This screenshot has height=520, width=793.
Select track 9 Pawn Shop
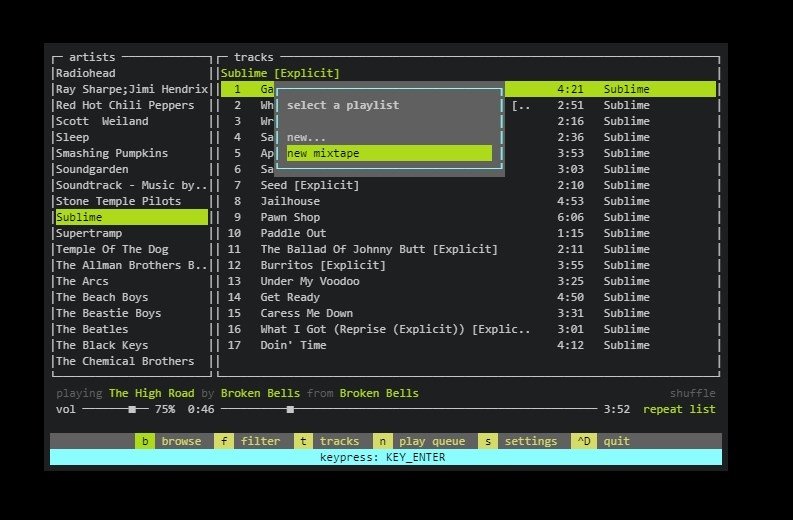468,217
